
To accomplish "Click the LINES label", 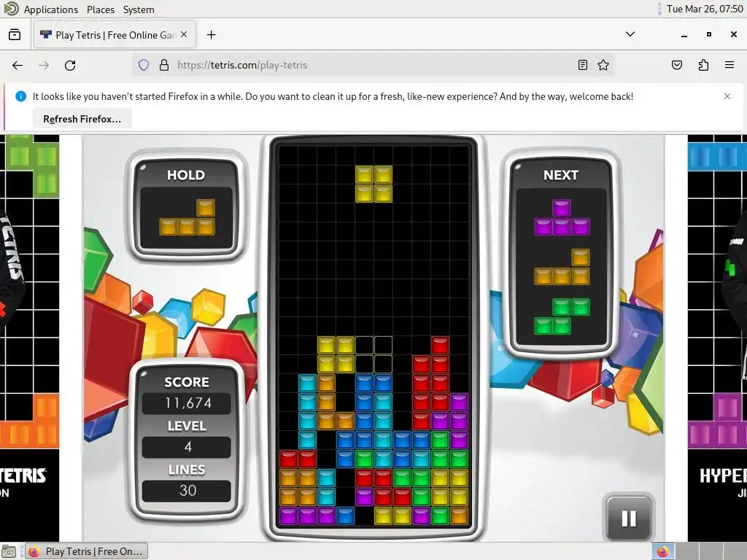I will click(x=187, y=470).
